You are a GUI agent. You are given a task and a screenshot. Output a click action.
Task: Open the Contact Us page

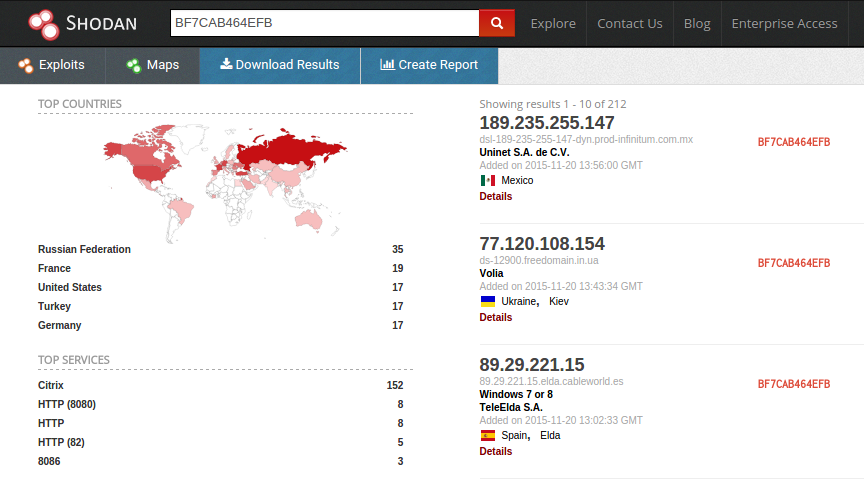[x=630, y=23]
